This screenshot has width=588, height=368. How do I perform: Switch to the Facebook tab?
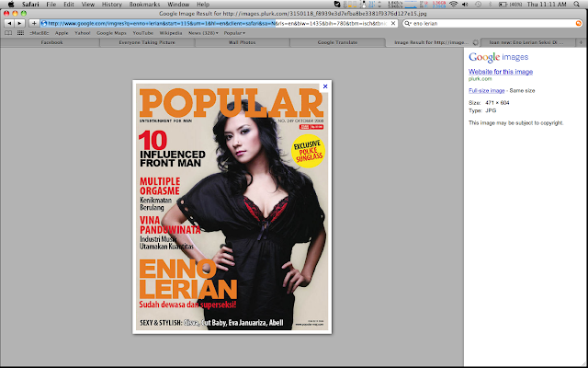point(51,42)
